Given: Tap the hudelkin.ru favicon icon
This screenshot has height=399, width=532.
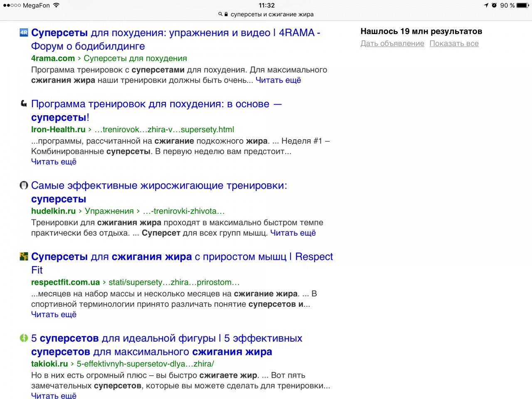Looking at the screenshot, I should click(x=24, y=185).
